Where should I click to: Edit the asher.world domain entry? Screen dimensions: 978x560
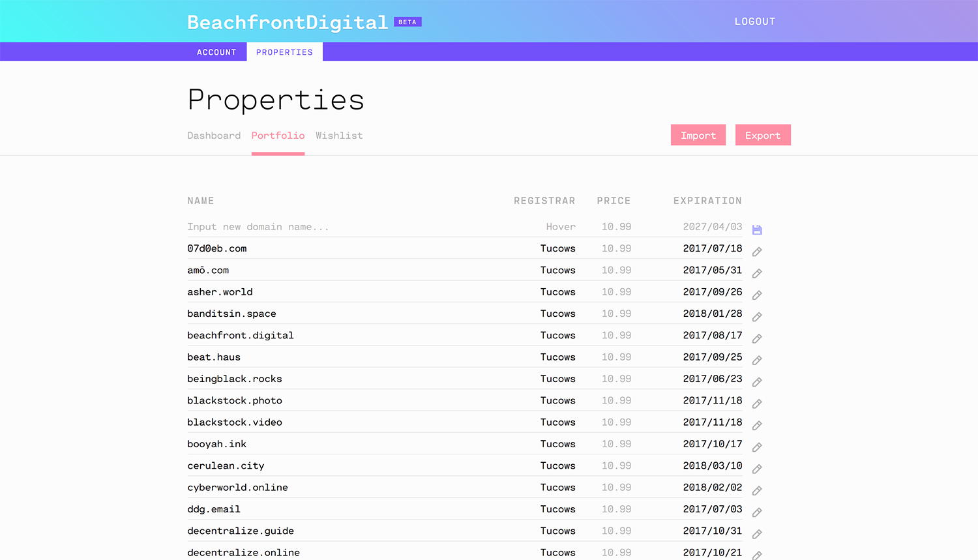pos(756,295)
